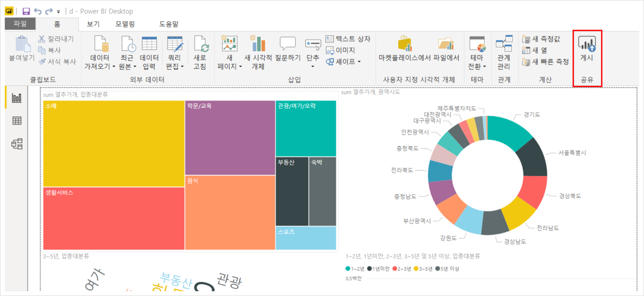This screenshot has height=296, width=644.
Task: Open the 파일 menu tab
Action: click(20, 24)
